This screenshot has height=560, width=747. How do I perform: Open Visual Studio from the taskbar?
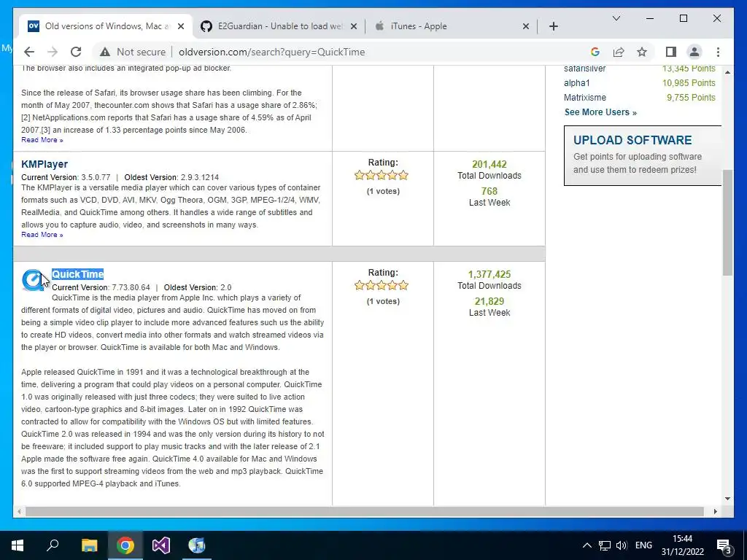[161, 545]
